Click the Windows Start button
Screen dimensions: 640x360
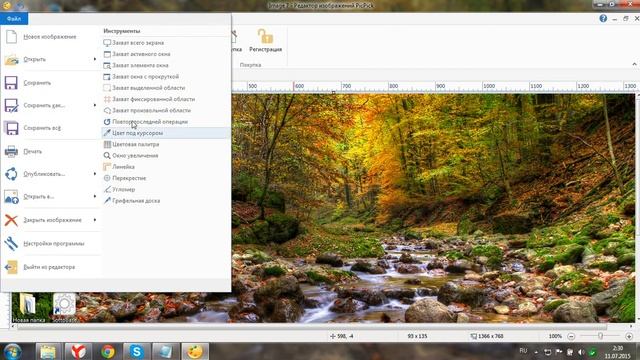click(x=13, y=351)
